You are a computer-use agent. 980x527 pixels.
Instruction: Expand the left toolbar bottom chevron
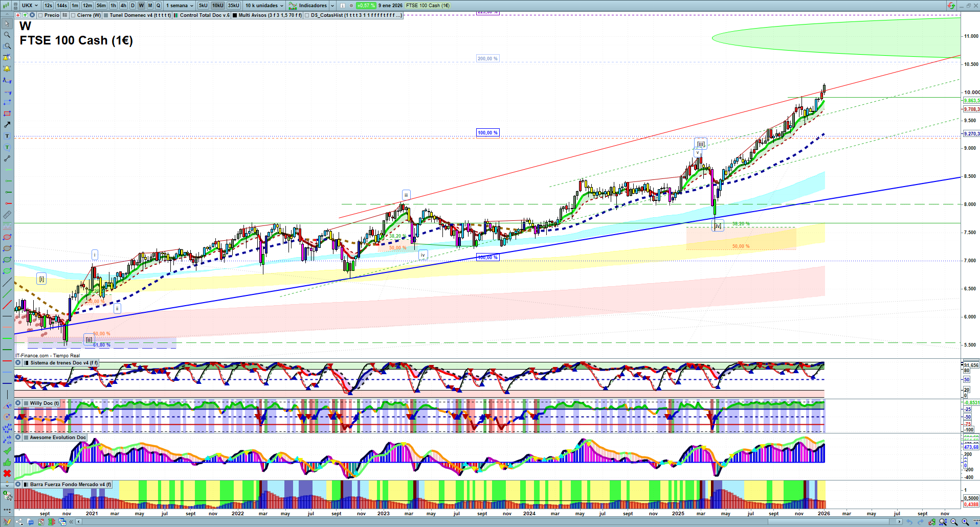pyautogui.click(x=7, y=485)
